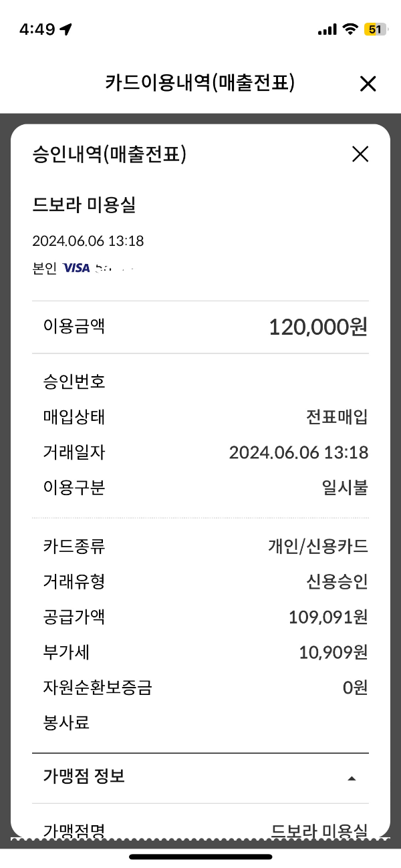Screen dimensions: 401x868
Task: Tap the home indicator bar at bottom
Action: pos(200,857)
